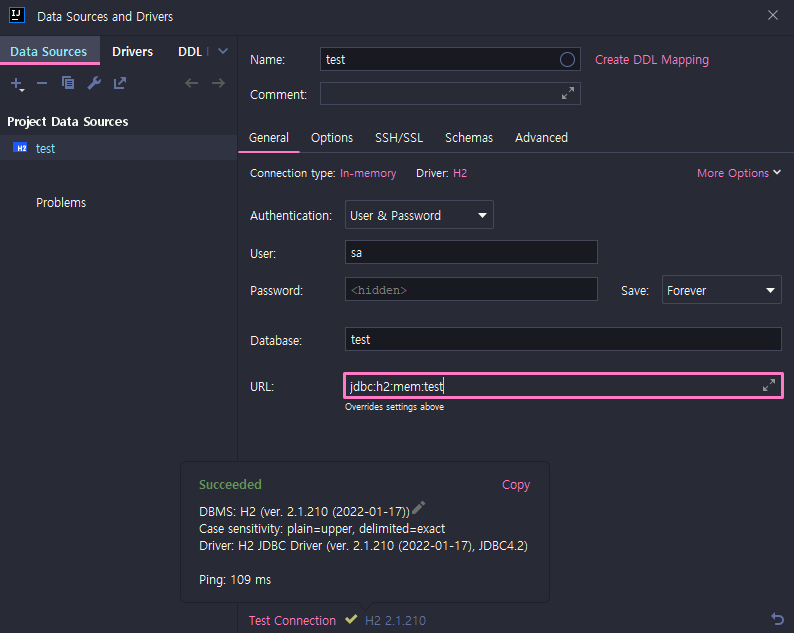
Task: Click the green checkmark next to Test Connection
Action: (351, 619)
